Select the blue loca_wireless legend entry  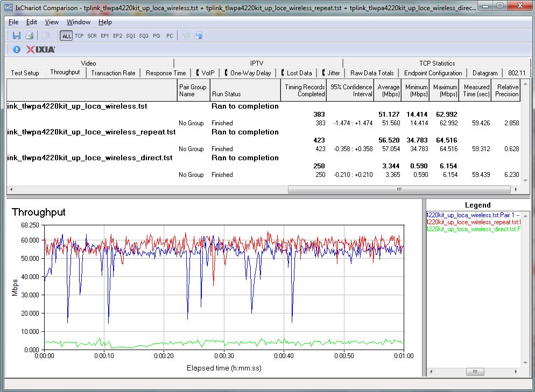[x=473, y=215]
